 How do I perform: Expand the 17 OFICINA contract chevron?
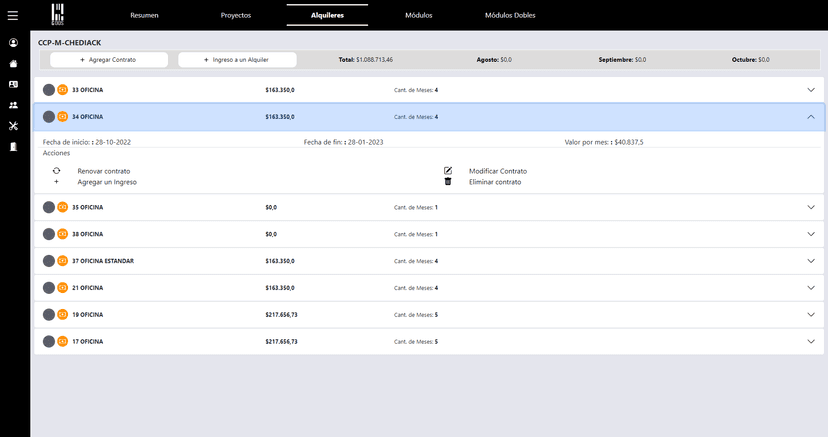tap(810, 342)
